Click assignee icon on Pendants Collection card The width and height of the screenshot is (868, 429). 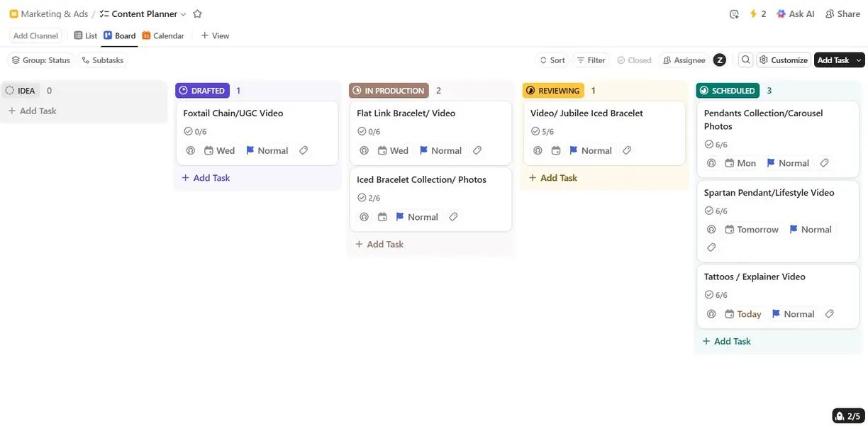point(711,163)
